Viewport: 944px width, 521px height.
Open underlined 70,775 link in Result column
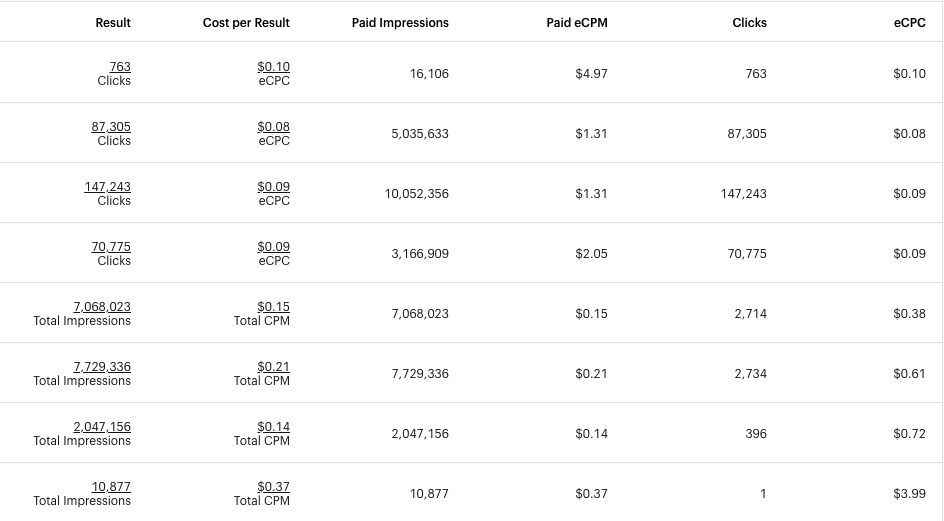(111, 247)
